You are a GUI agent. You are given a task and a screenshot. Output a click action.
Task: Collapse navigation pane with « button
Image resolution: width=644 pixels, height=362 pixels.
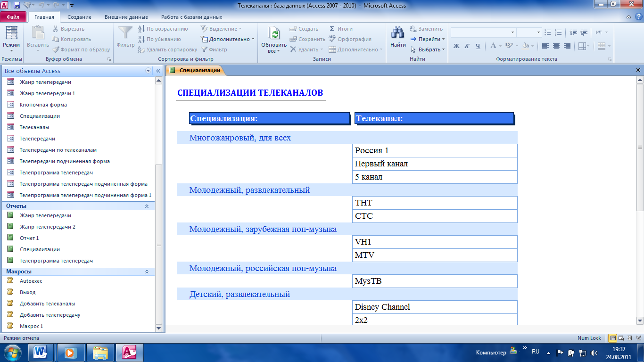pos(158,71)
